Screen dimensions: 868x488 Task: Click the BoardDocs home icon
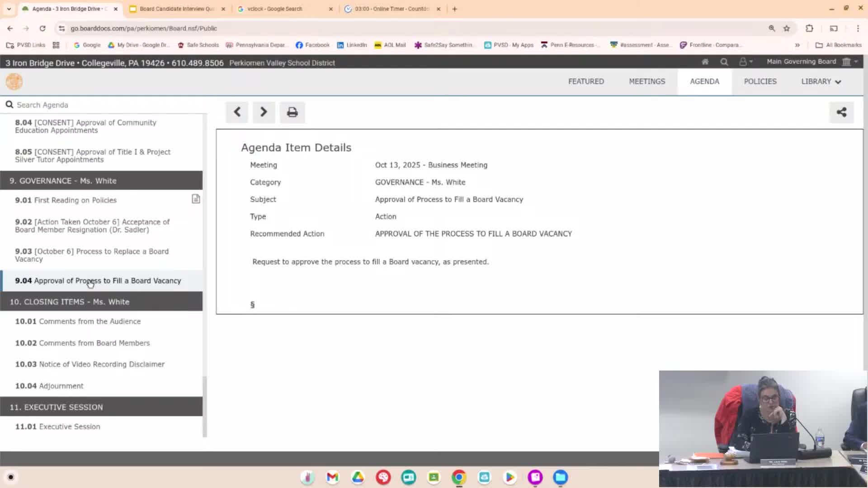[705, 62]
